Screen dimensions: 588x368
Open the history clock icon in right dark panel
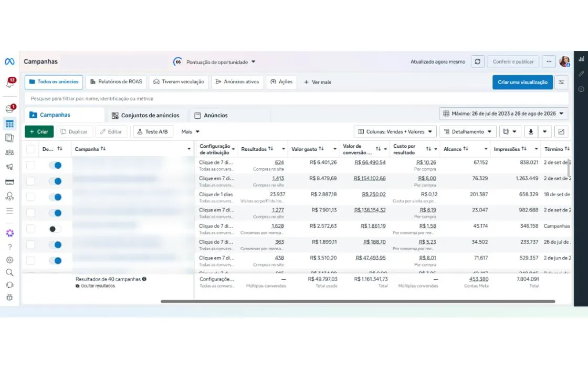[x=581, y=89]
